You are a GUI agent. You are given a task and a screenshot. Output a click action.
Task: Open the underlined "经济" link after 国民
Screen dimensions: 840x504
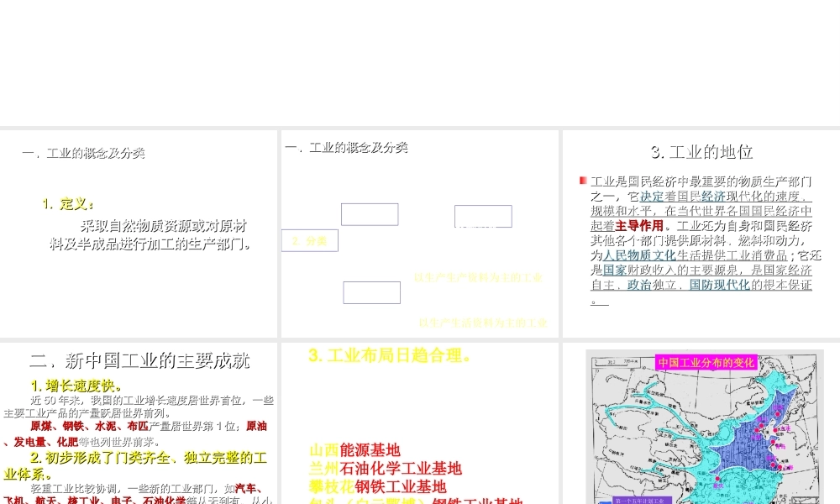point(713,197)
